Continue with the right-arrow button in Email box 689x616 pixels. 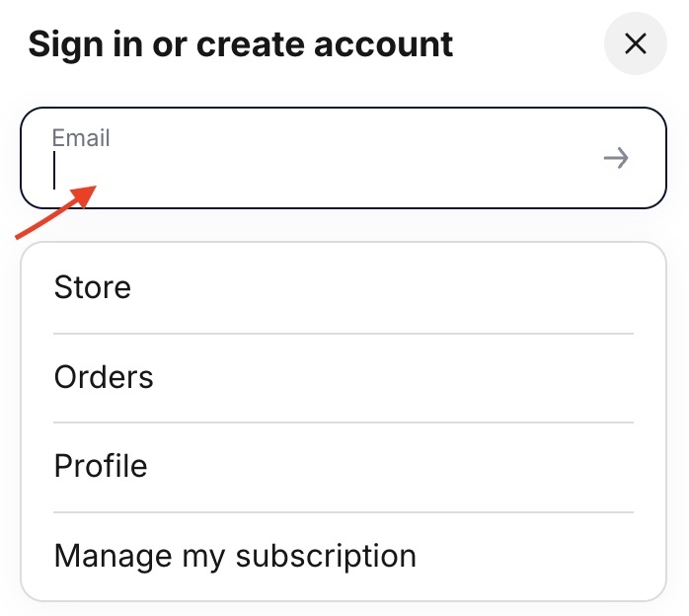coord(616,158)
